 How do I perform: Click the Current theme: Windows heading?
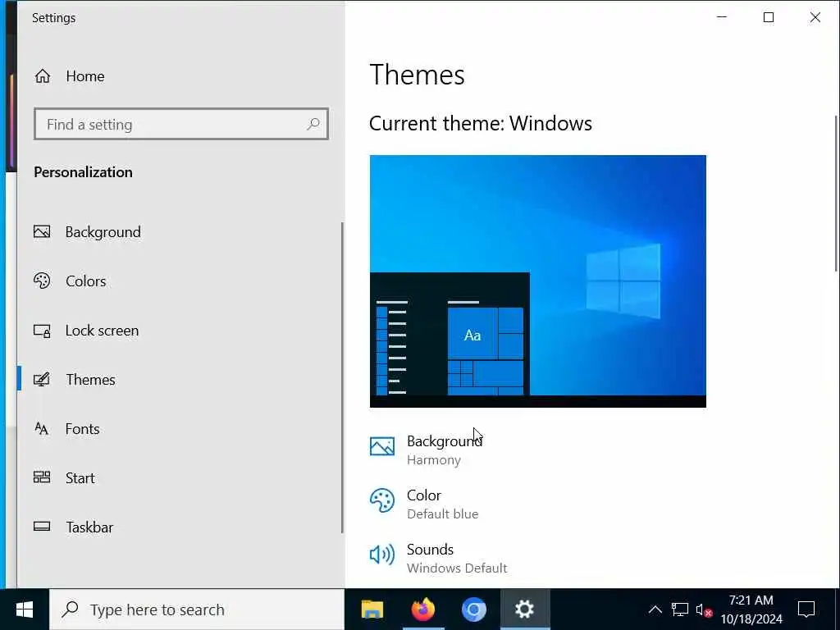481,124
